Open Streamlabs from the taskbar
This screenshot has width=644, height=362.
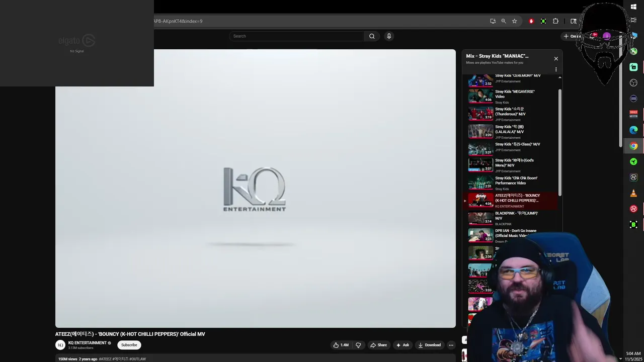[x=633, y=67]
